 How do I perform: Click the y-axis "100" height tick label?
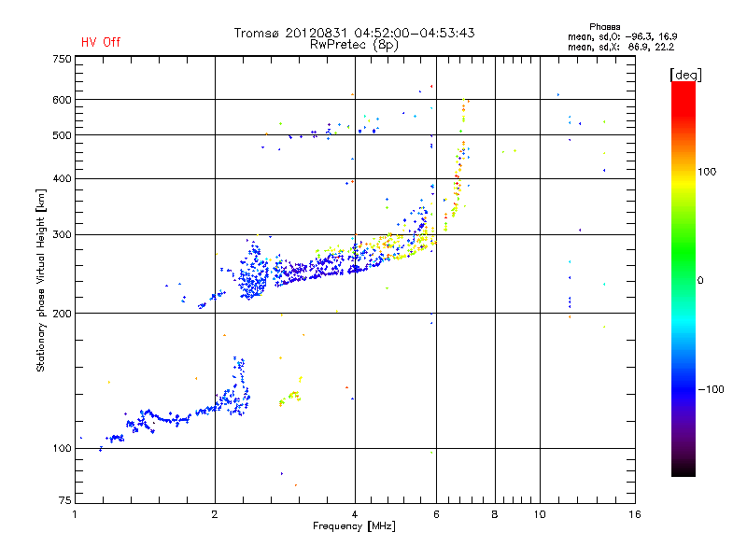(x=62, y=448)
